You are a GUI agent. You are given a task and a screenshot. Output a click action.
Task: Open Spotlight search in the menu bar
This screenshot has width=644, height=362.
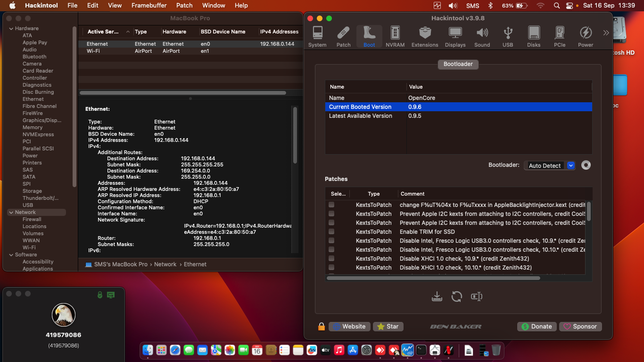[x=557, y=6]
